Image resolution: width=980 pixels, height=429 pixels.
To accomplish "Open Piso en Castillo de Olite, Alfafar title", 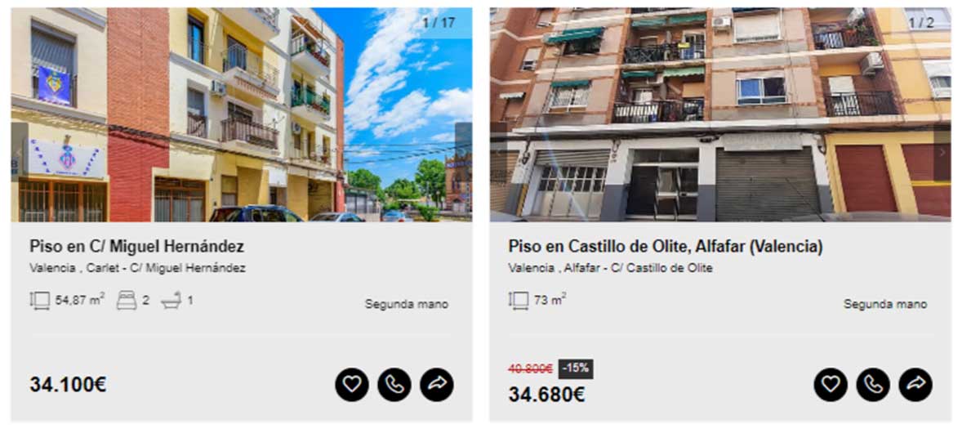I will click(666, 246).
